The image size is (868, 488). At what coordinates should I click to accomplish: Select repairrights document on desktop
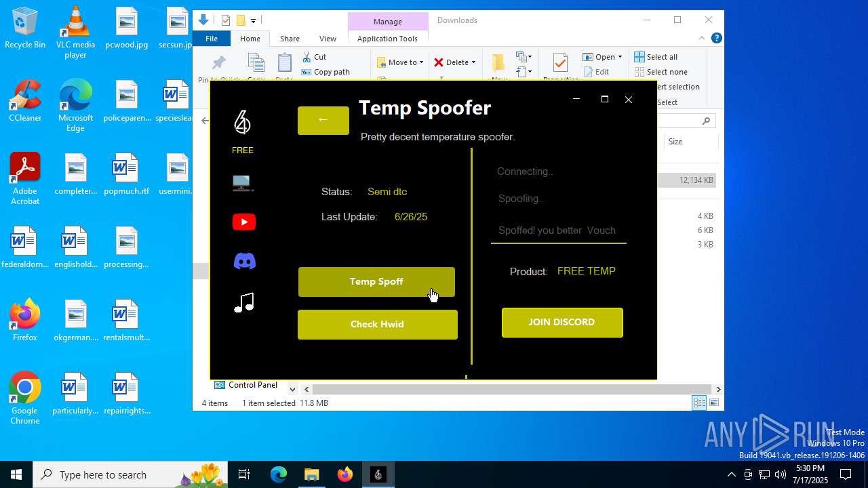127,394
